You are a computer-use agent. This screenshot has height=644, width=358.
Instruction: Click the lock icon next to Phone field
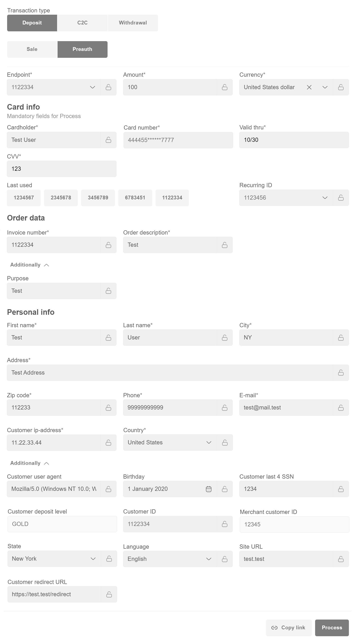tap(224, 408)
